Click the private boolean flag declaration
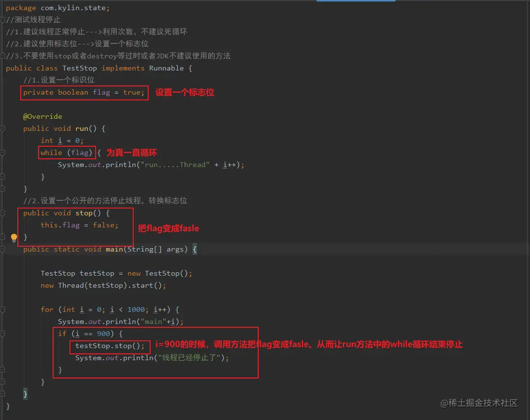Screen dimensions: 530x420 pyautogui.click(x=84, y=92)
